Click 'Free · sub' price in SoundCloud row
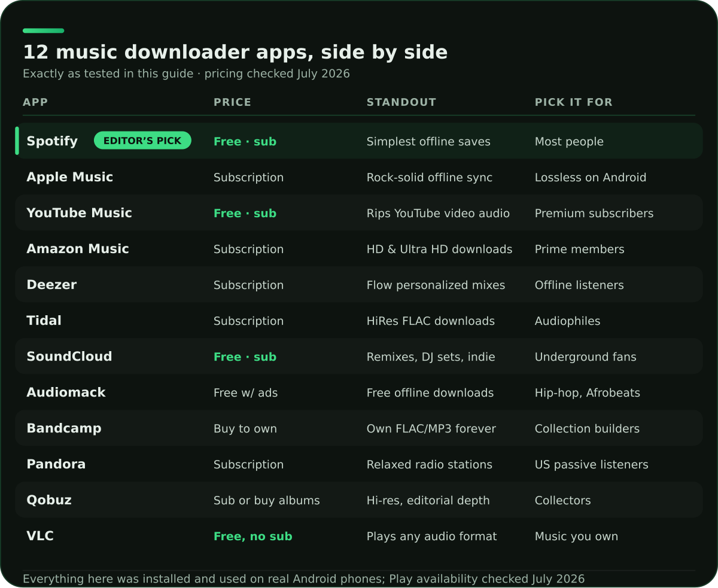The height and width of the screenshot is (588, 718). (245, 357)
